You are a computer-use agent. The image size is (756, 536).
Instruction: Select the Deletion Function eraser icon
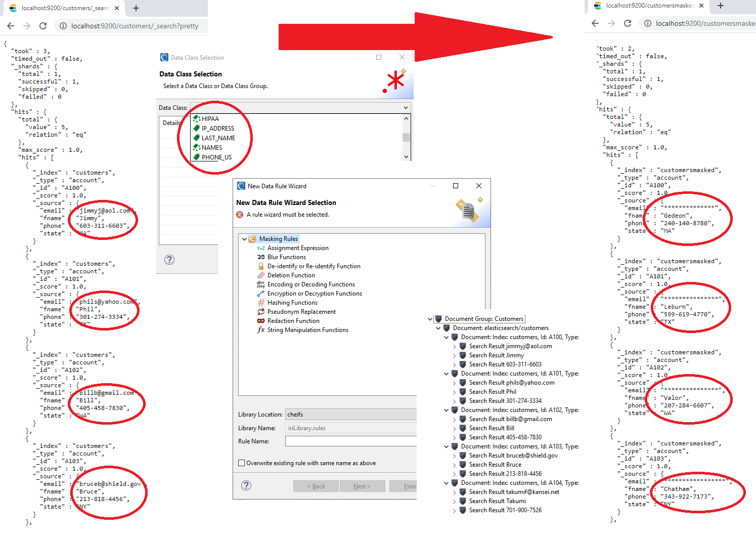261,275
